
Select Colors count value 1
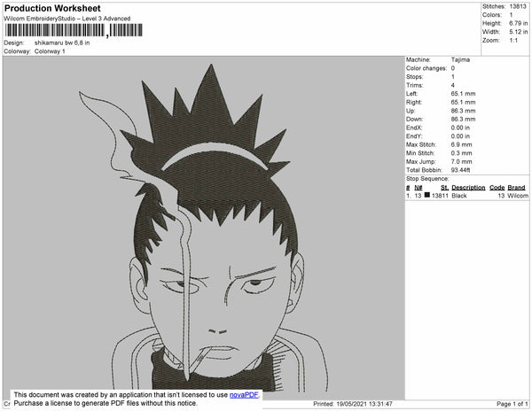point(511,15)
